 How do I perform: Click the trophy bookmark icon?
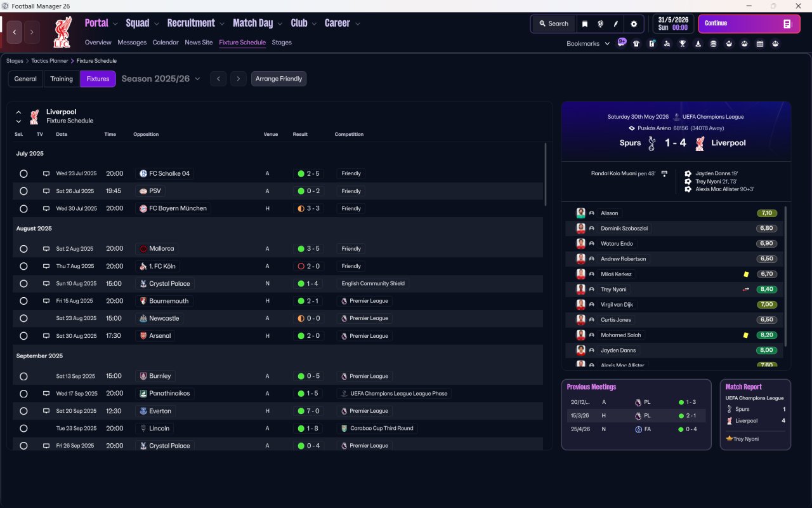point(683,44)
